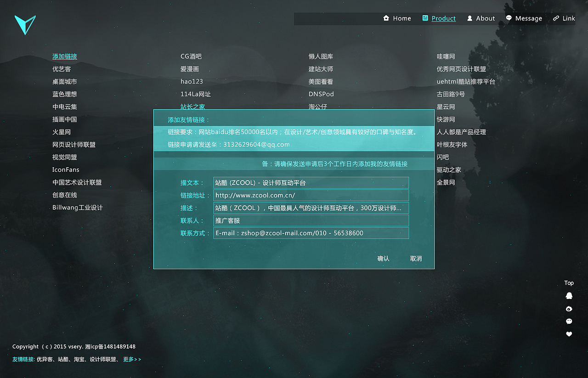This screenshot has height=378, width=588.
Task: Open the 人人都是产品经理 link
Action: (461, 132)
